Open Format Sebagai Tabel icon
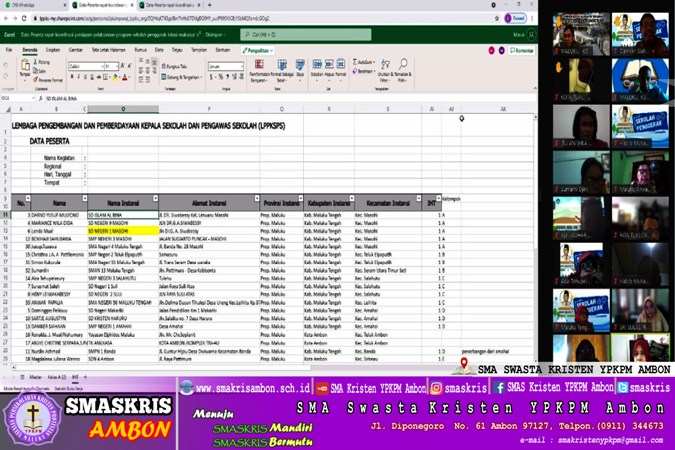This screenshot has height=450, width=675. (282, 65)
